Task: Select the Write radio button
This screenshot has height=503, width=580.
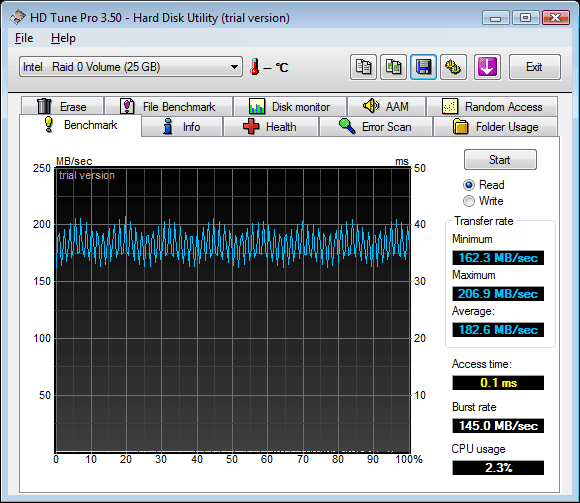Action: (469, 201)
